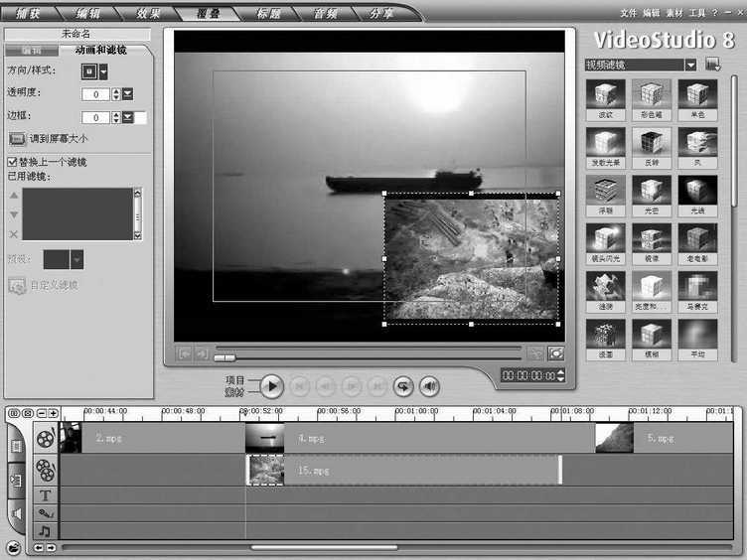
Task: Click the Play button under the preview
Action: (272, 386)
